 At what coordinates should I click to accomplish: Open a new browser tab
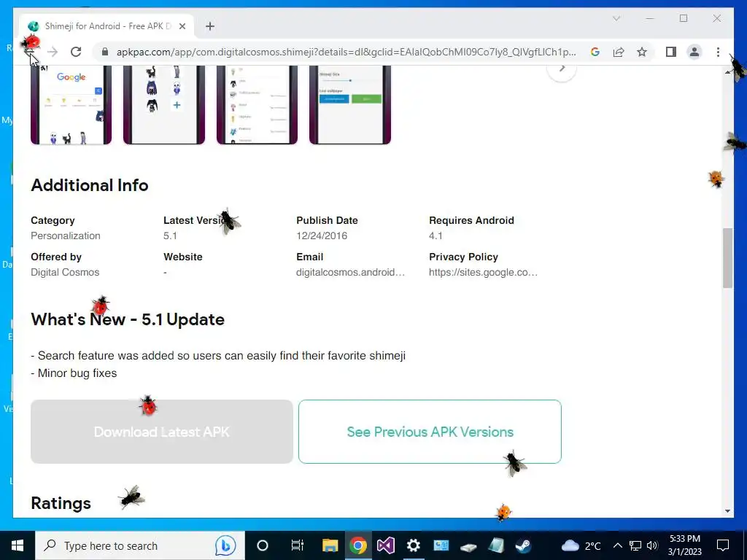(210, 26)
